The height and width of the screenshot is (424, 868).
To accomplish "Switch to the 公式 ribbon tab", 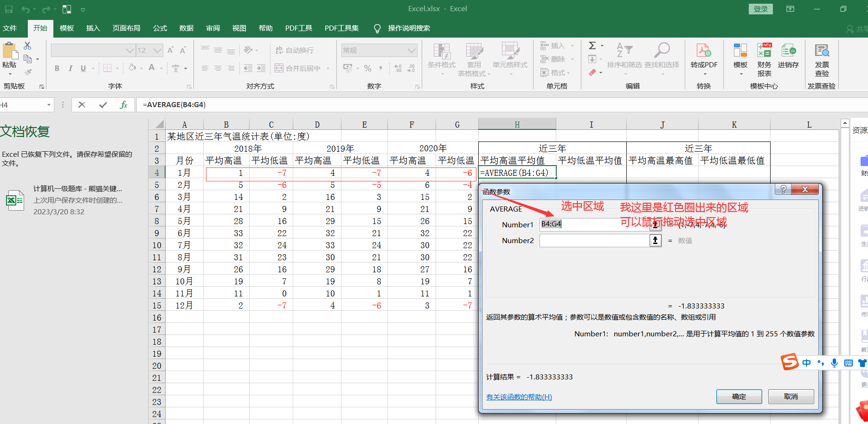I will (160, 28).
